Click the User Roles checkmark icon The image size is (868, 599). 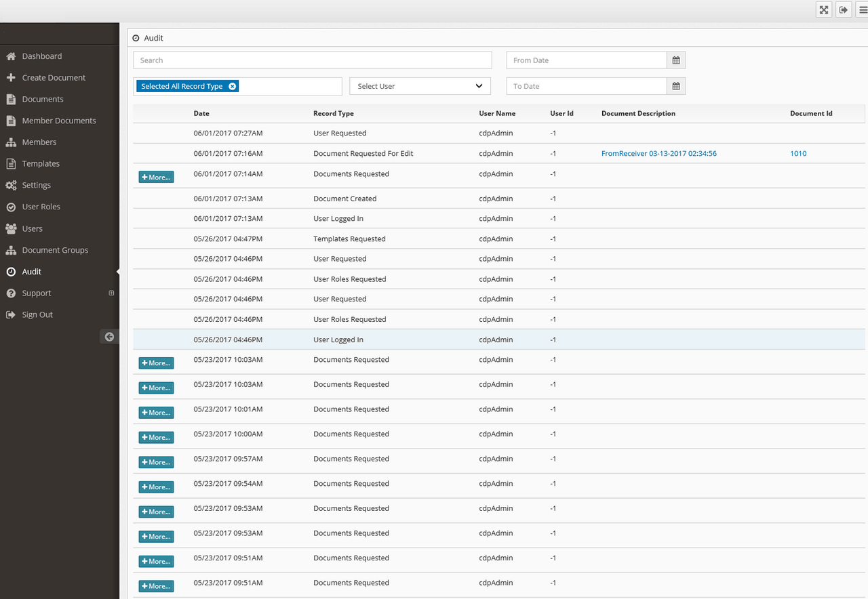click(x=11, y=207)
